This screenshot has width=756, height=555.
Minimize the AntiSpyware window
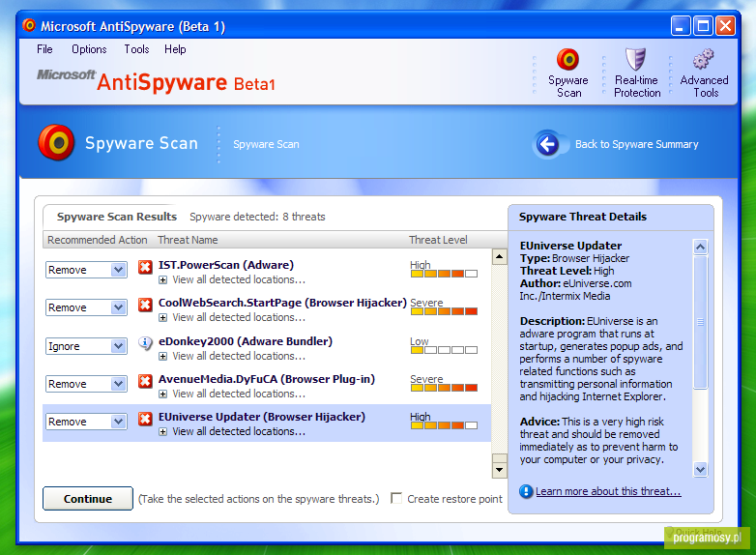(x=681, y=25)
